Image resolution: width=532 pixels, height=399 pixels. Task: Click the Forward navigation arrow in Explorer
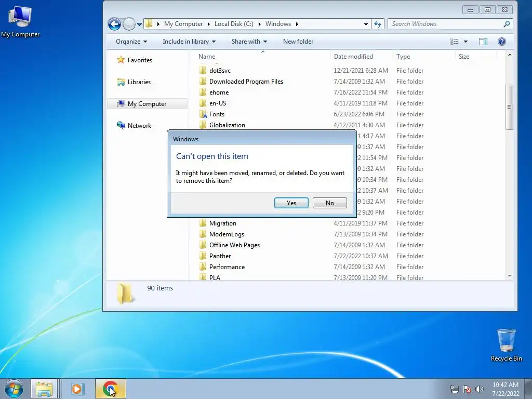(x=129, y=24)
